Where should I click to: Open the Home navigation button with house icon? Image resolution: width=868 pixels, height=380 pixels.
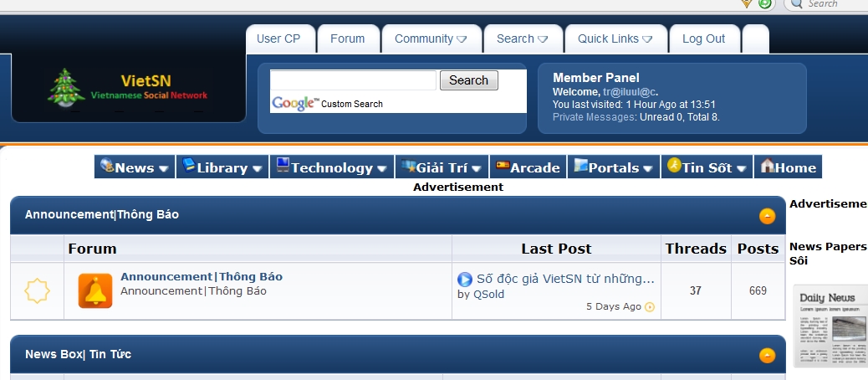pyautogui.click(x=788, y=167)
